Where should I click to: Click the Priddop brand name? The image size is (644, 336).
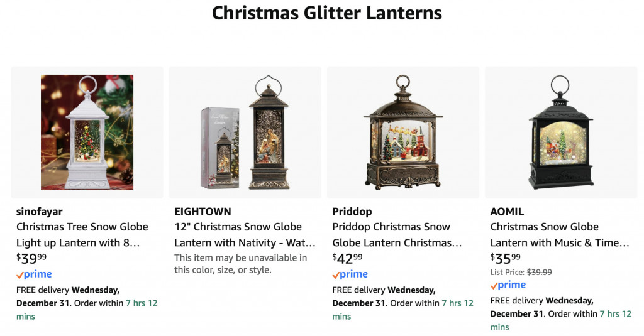click(x=352, y=212)
